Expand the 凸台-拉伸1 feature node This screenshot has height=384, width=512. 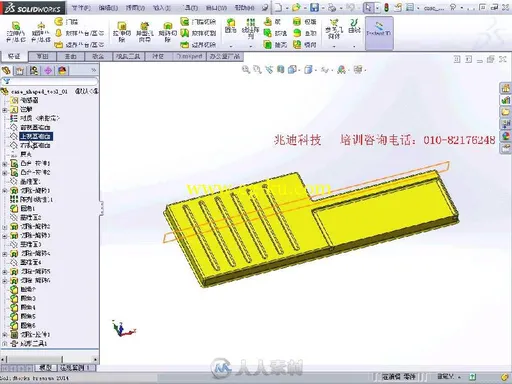click(x=5, y=164)
